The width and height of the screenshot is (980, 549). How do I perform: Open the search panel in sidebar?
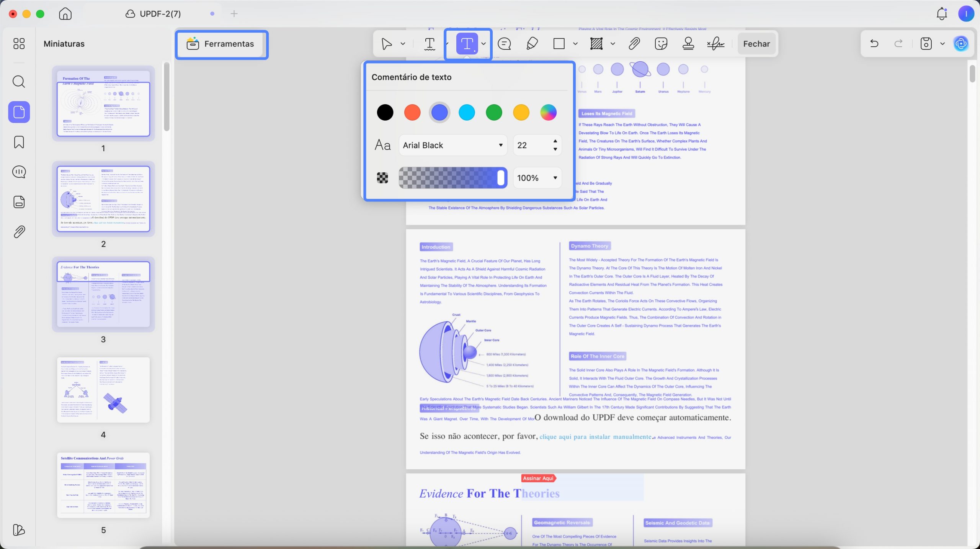19,82
